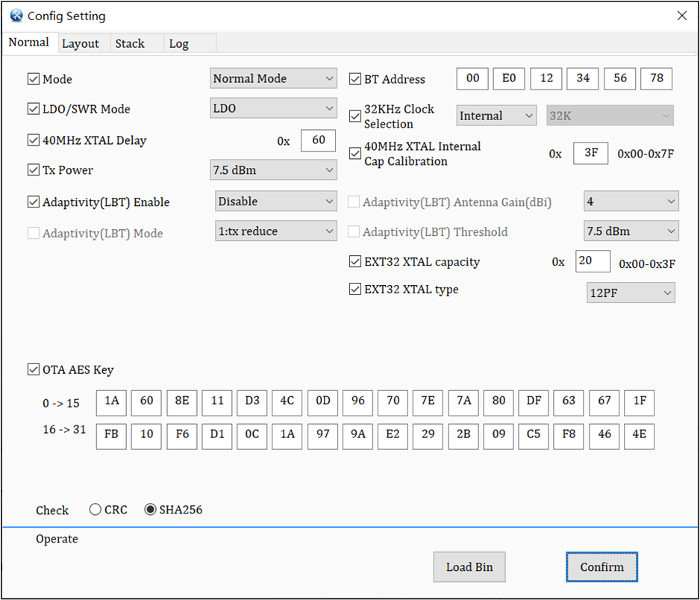Select the SHA256 radio button
Image resolution: width=700 pixels, height=600 pixels.
(150, 510)
